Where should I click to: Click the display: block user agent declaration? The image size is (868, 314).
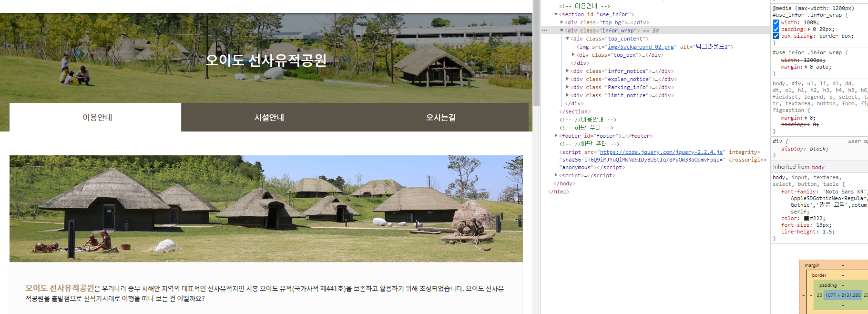(x=805, y=149)
